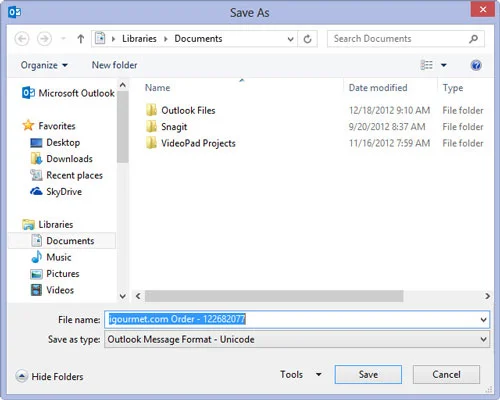Click the change view layout icon

(x=426, y=65)
